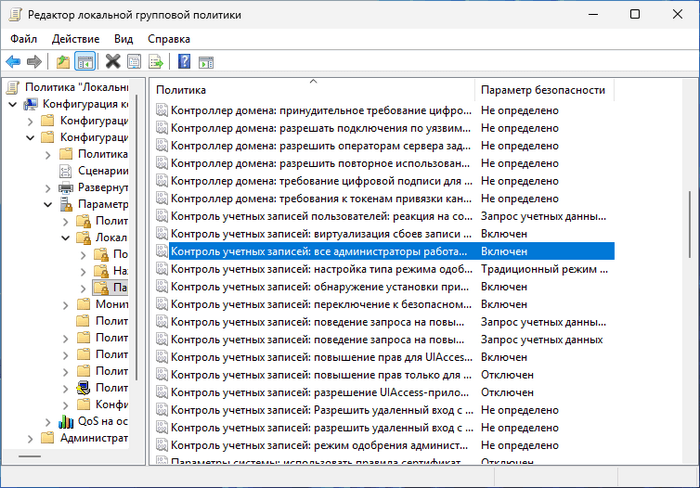Click the computer icon beside Конфигурация к
This screenshot has width=700, height=488.
click(x=30, y=104)
